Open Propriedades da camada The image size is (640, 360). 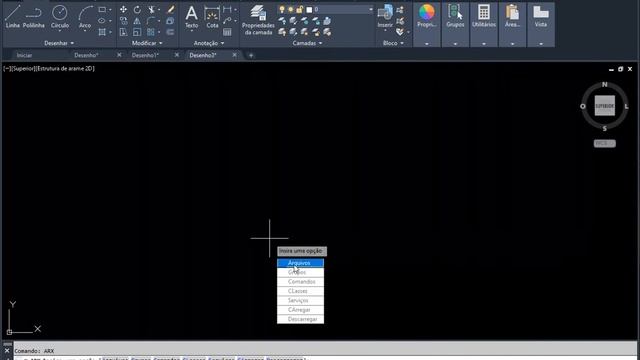click(258, 20)
